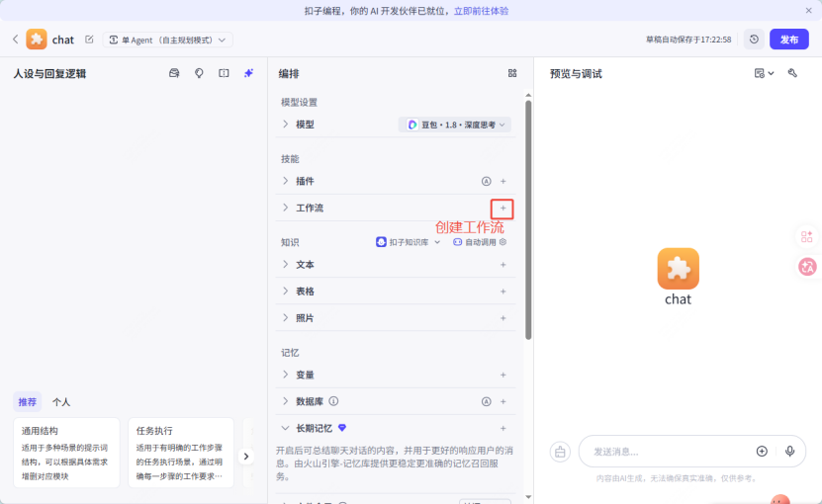Select the 个人 tab

pyautogui.click(x=60, y=402)
